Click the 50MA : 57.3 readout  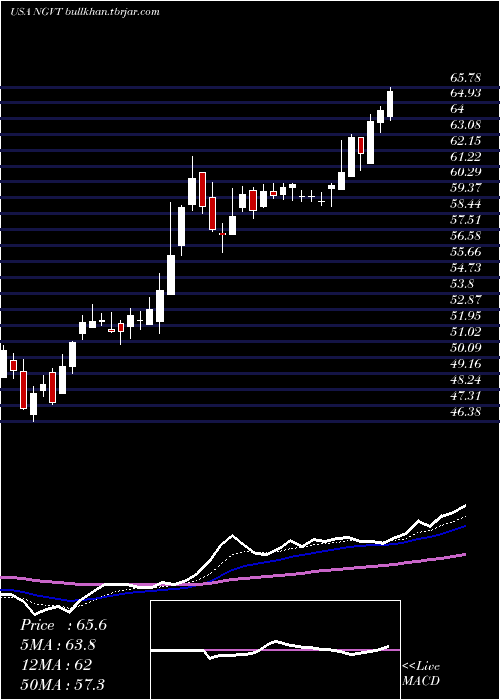[x=62, y=684]
